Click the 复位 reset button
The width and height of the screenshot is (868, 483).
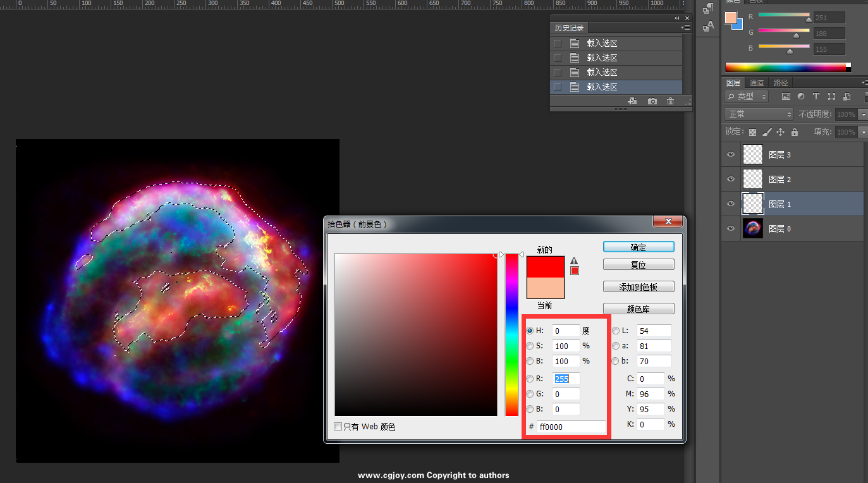point(639,265)
